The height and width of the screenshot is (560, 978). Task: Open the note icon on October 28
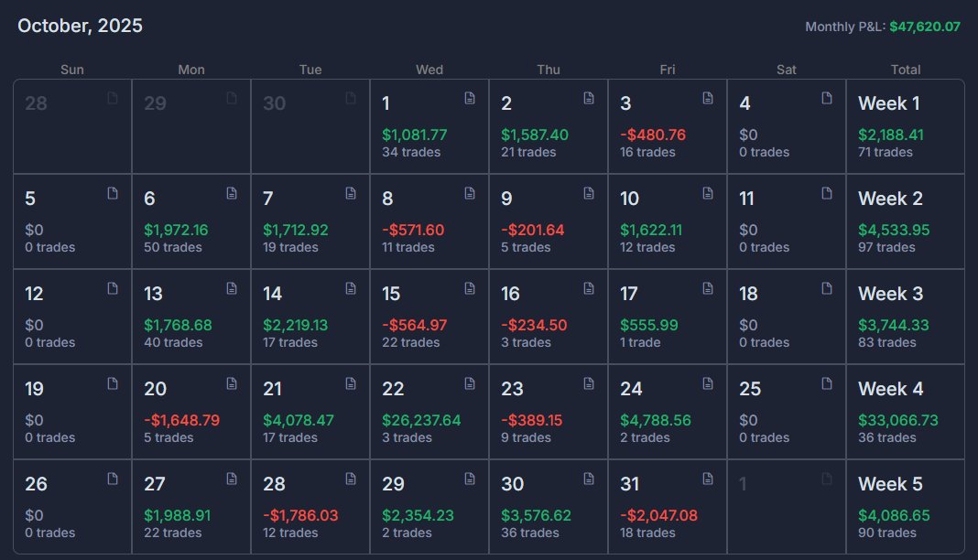351,479
